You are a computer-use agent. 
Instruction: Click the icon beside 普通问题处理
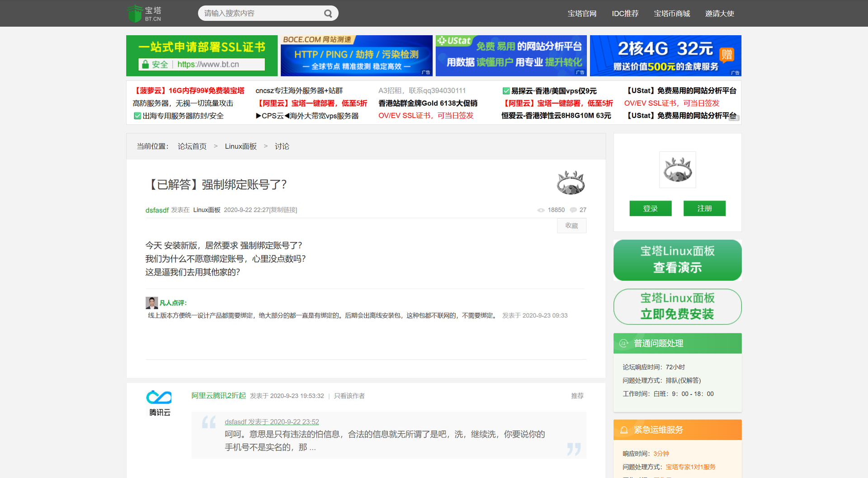[624, 343]
